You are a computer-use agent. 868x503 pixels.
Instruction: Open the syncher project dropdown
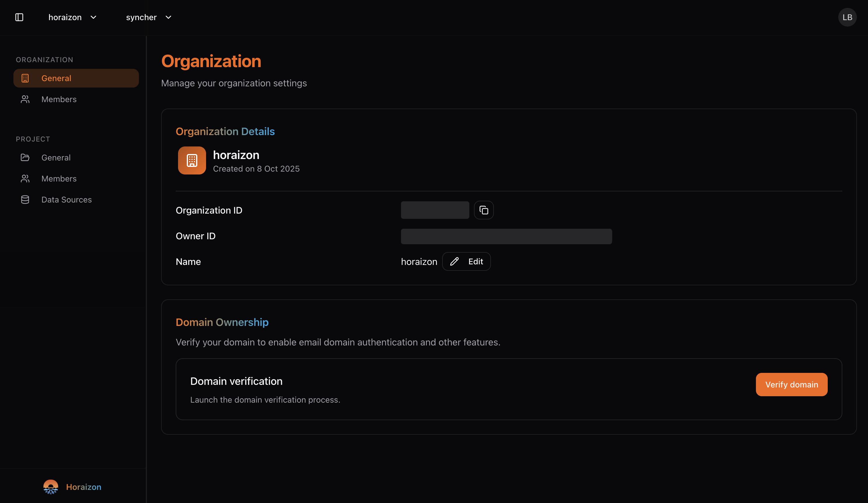tap(148, 17)
